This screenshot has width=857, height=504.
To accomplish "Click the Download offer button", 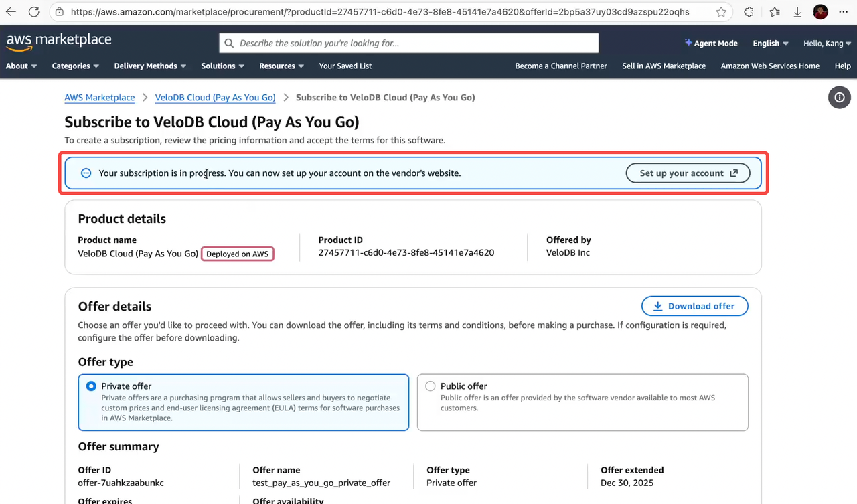I will point(695,306).
